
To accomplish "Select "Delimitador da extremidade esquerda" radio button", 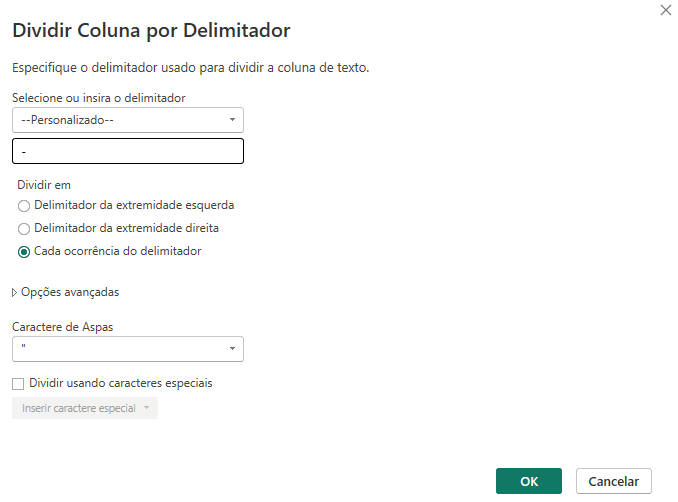I will coord(24,205).
